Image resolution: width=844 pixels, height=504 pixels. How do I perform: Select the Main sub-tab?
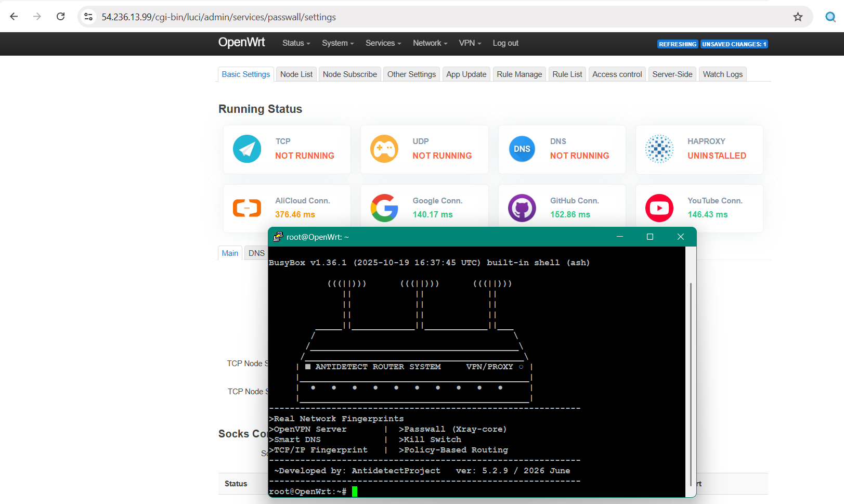pyautogui.click(x=230, y=253)
